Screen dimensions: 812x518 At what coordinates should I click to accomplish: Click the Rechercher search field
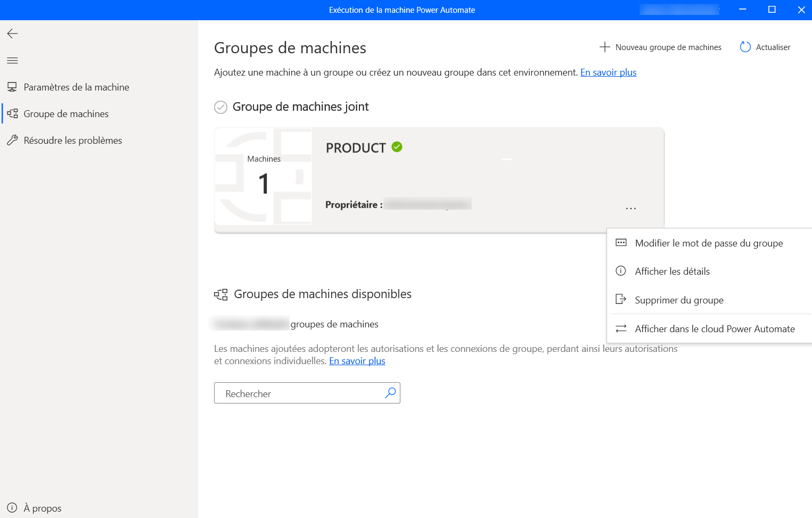pos(307,393)
